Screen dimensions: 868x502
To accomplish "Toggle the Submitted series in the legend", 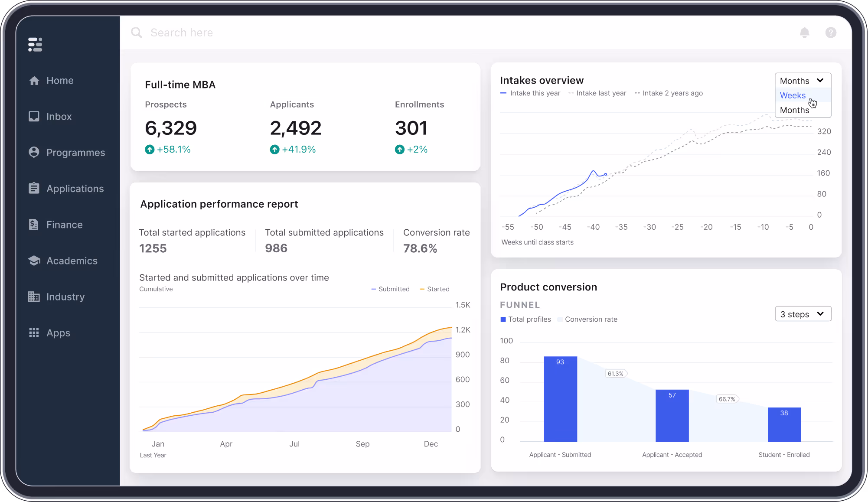I will pos(390,289).
